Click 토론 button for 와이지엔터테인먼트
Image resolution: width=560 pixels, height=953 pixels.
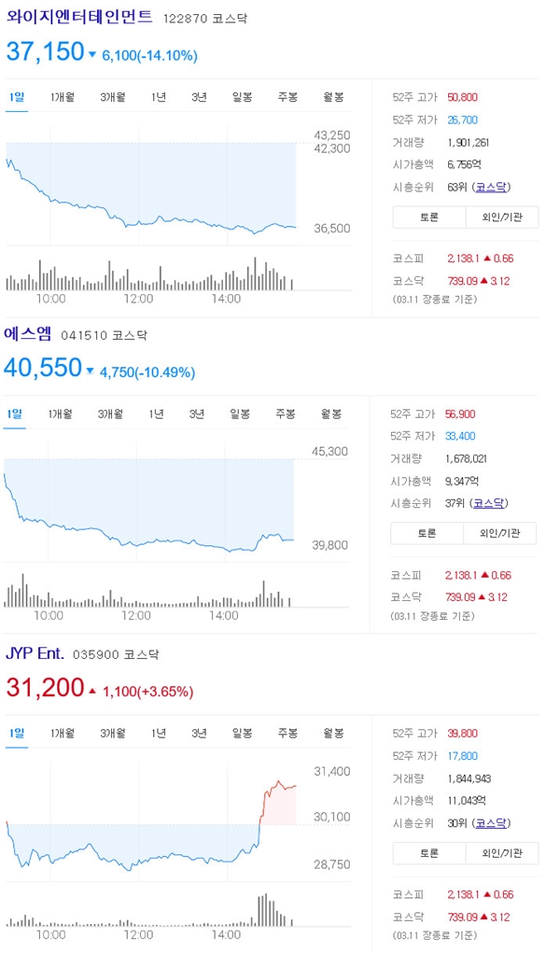[429, 217]
